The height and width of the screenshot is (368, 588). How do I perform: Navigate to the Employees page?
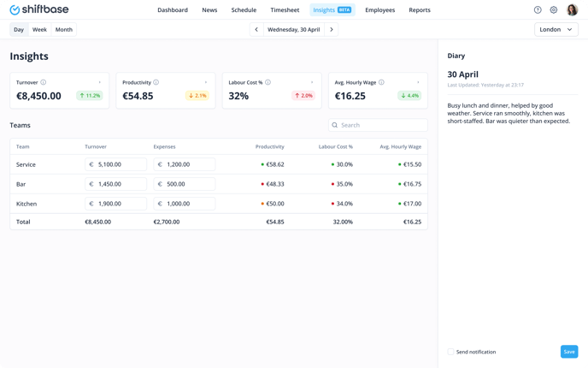379,10
